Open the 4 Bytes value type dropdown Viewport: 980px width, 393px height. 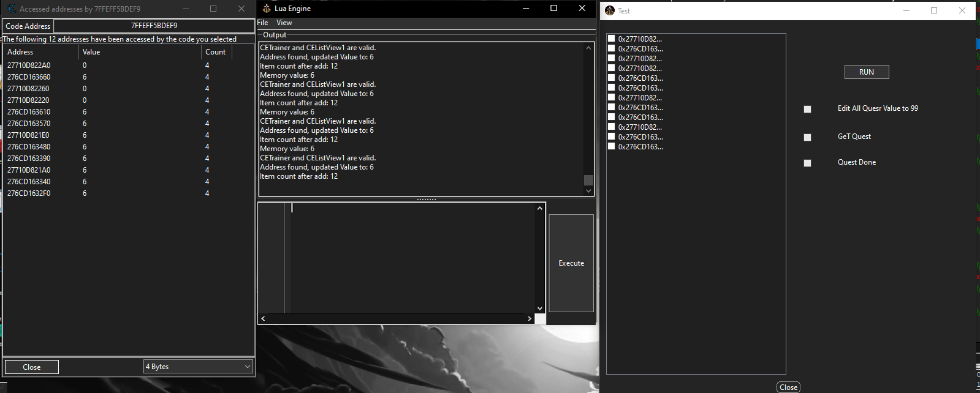[198, 366]
